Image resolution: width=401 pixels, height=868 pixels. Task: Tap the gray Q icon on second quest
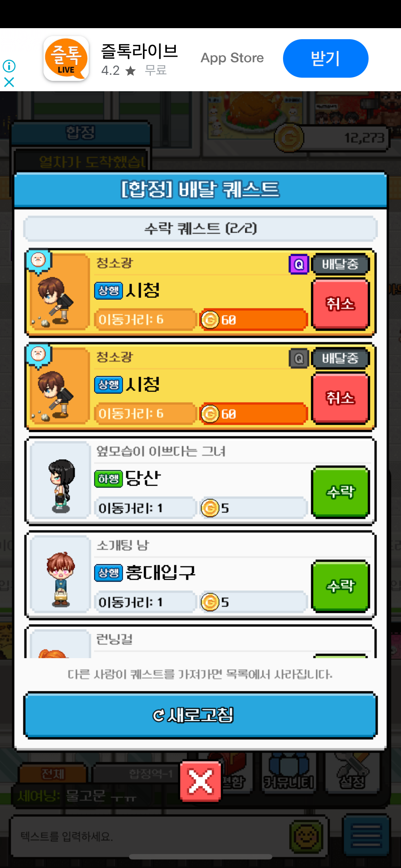[299, 358]
